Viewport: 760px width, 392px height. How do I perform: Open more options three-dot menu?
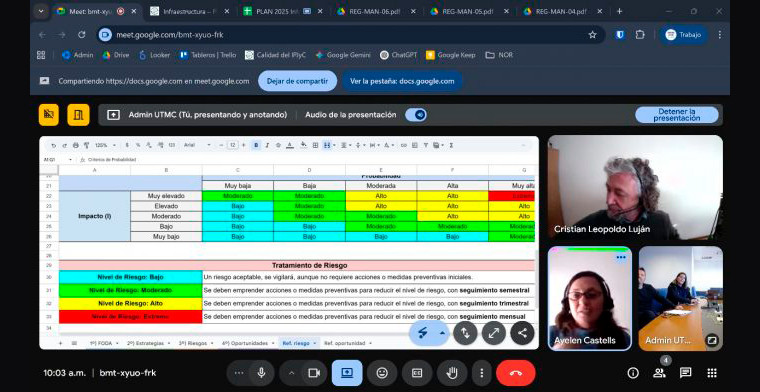click(482, 373)
